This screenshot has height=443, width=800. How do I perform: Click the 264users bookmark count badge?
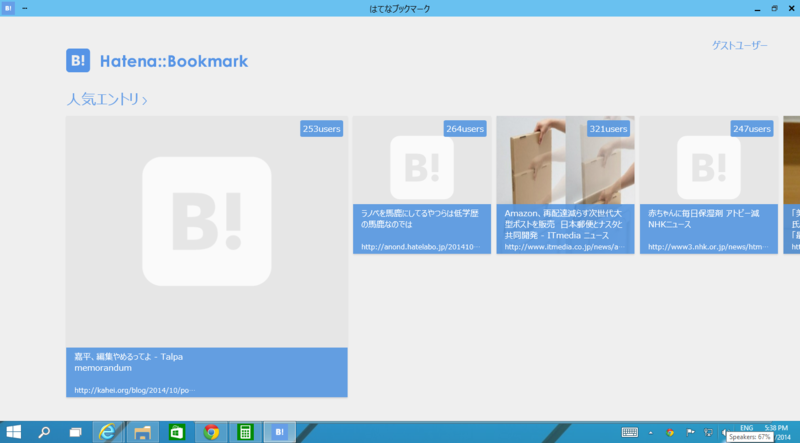click(x=465, y=129)
